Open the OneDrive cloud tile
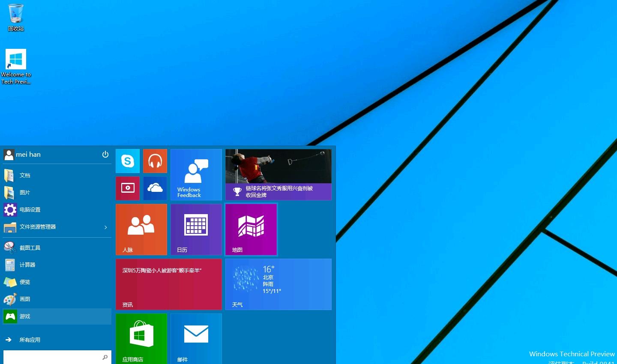617x364 pixels. pyautogui.click(x=155, y=188)
